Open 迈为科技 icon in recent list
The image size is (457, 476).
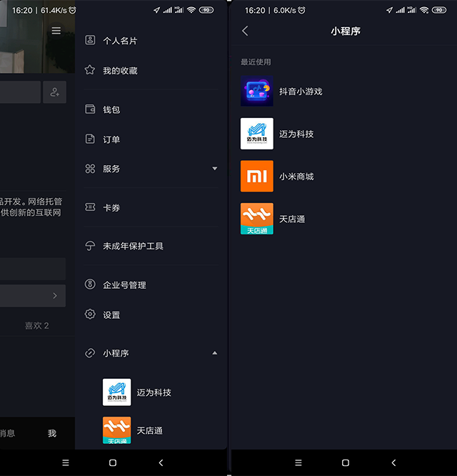coord(257,134)
